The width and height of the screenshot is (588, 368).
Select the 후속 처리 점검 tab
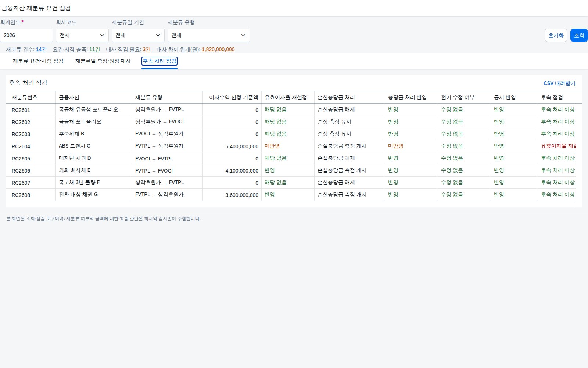[159, 61]
